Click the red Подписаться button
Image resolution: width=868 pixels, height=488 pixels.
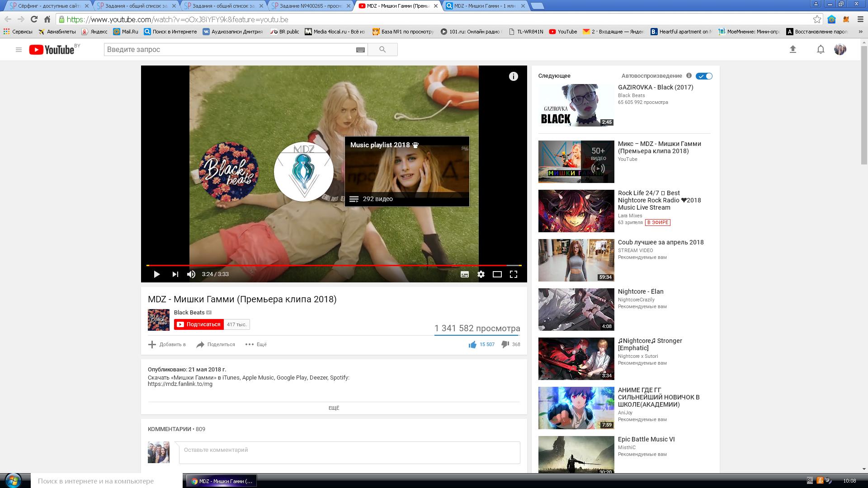tap(199, 324)
